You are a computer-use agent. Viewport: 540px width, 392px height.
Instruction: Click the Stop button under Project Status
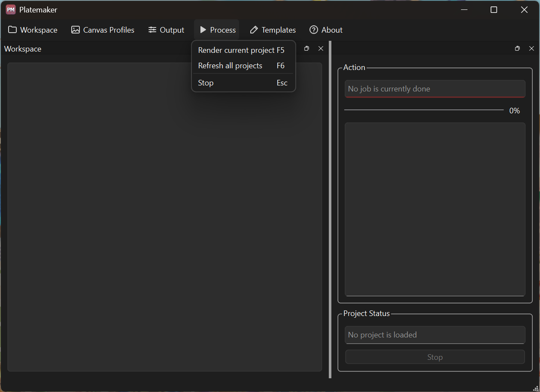pyautogui.click(x=435, y=357)
